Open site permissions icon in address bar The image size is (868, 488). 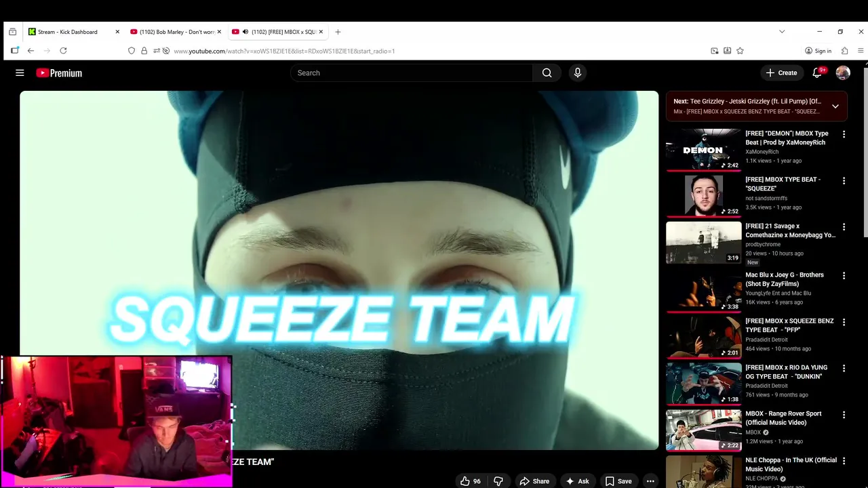point(157,51)
